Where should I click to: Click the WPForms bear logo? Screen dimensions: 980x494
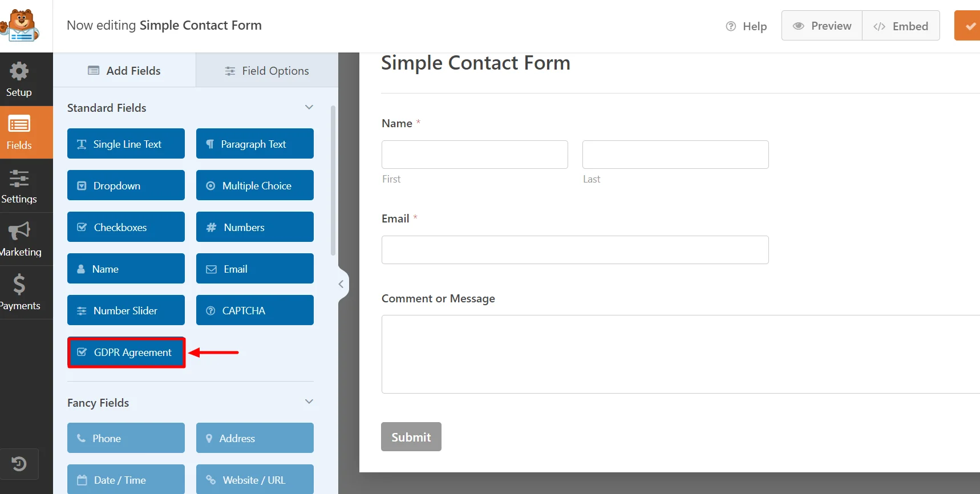pyautogui.click(x=23, y=25)
